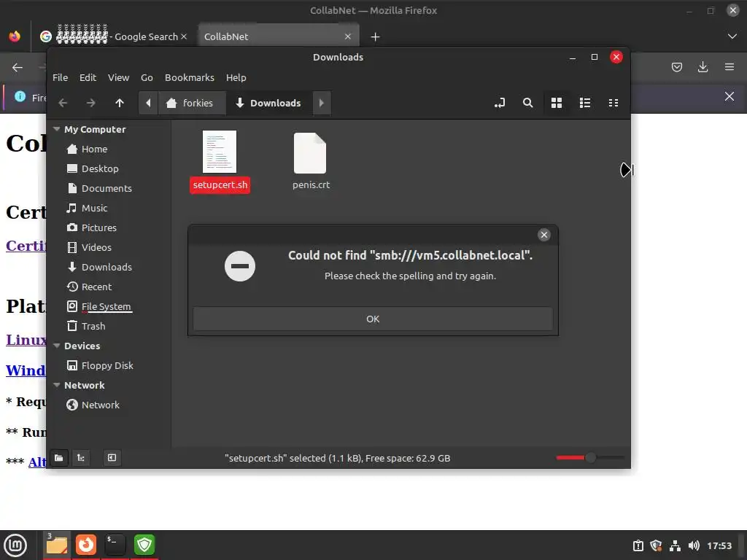Open the terminal from the taskbar

[115, 545]
